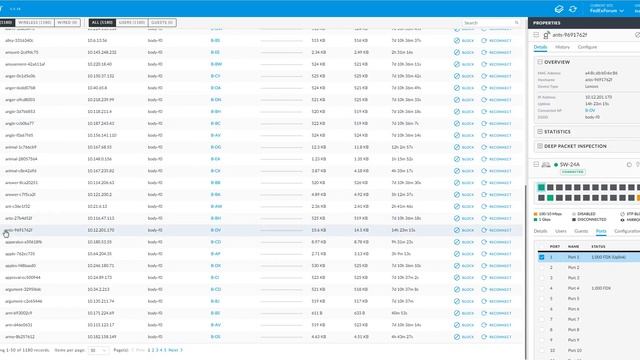Viewport: 640px width, 360px height.
Task: Show Users only filter tab
Action: click(131, 22)
